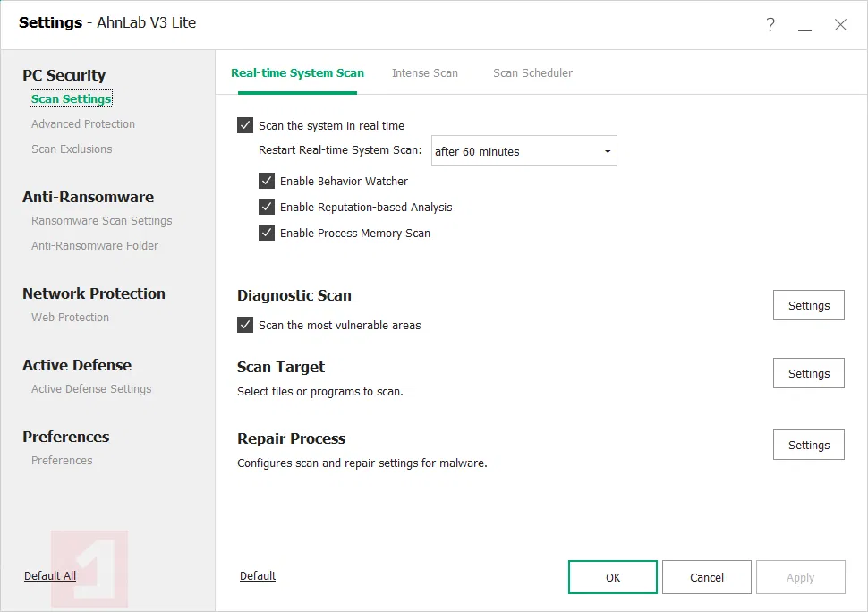Image resolution: width=868 pixels, height=612 pixels.
Task: Click 'Configures scan and repair settings for malware.'
Action: click(x=362, y=463)
